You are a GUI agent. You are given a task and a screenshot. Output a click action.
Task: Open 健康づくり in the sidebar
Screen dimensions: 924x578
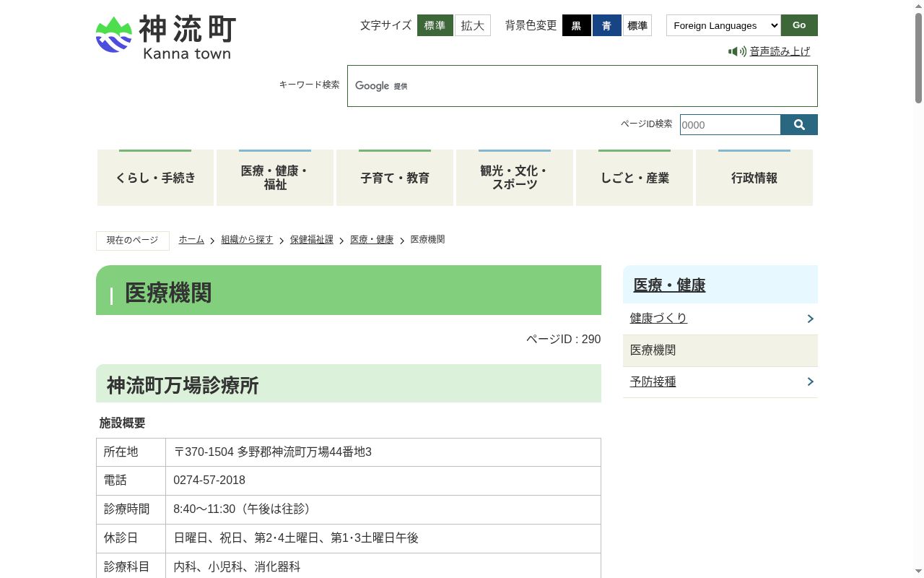click(658, 318)
